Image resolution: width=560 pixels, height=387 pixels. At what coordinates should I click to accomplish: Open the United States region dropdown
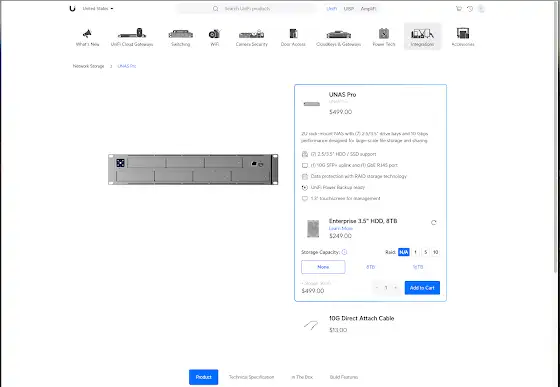click(x=98, y=9)
